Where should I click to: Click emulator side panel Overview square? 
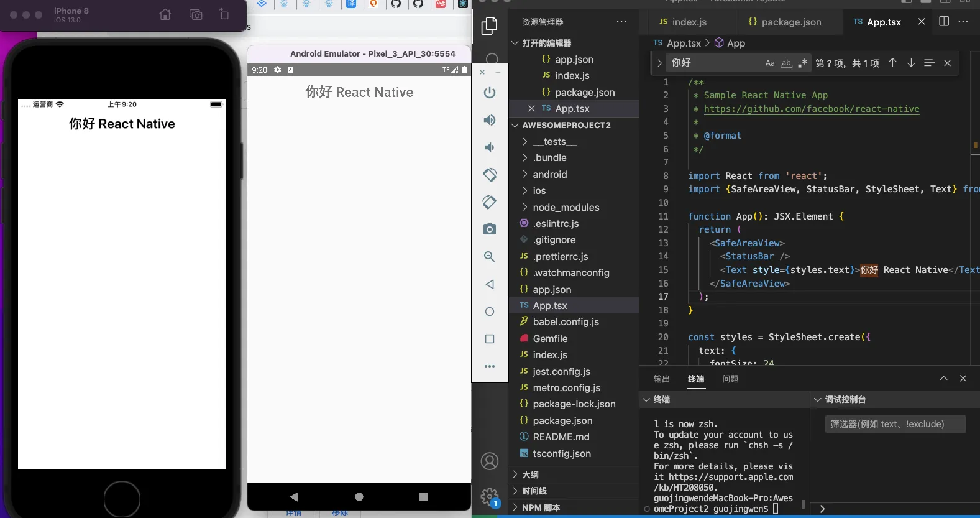[490, 339]
